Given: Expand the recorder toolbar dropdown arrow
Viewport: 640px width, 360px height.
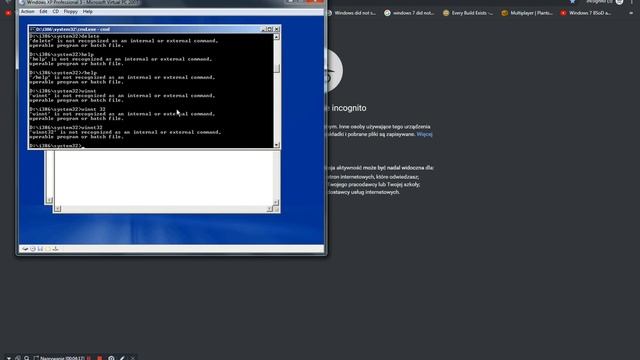Looking at the screenshot, I should pyautogui.click(x=9, y=358).
